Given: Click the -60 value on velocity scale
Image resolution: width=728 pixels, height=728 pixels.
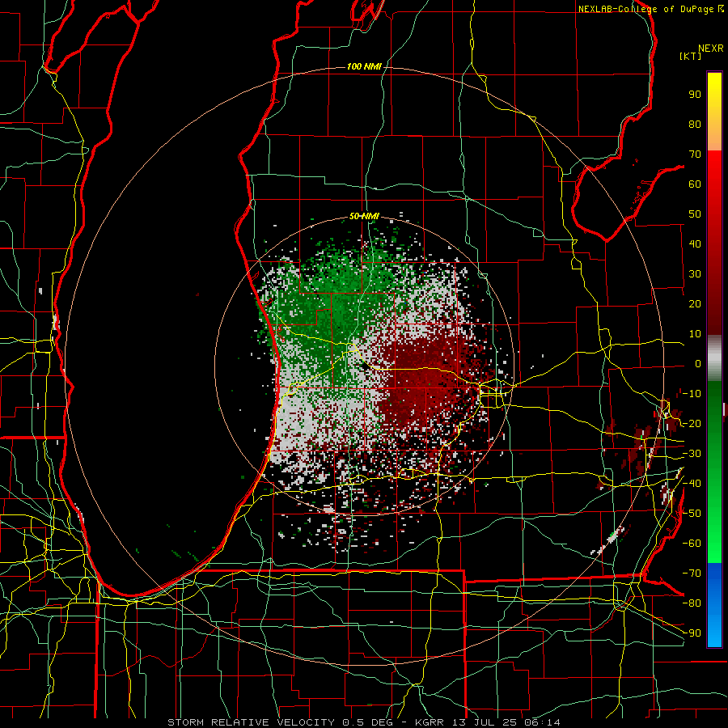Looking at the screenshot, I should [692, 544].
